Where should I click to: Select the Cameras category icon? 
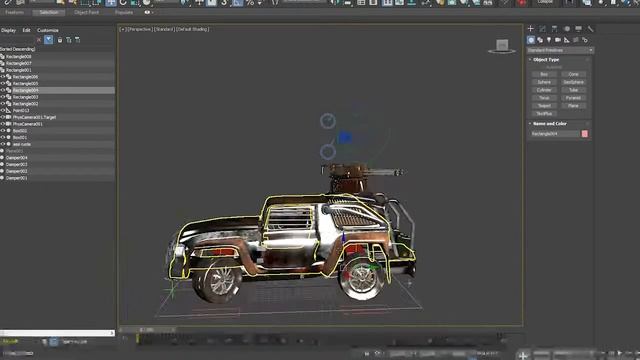pos(558,40)
